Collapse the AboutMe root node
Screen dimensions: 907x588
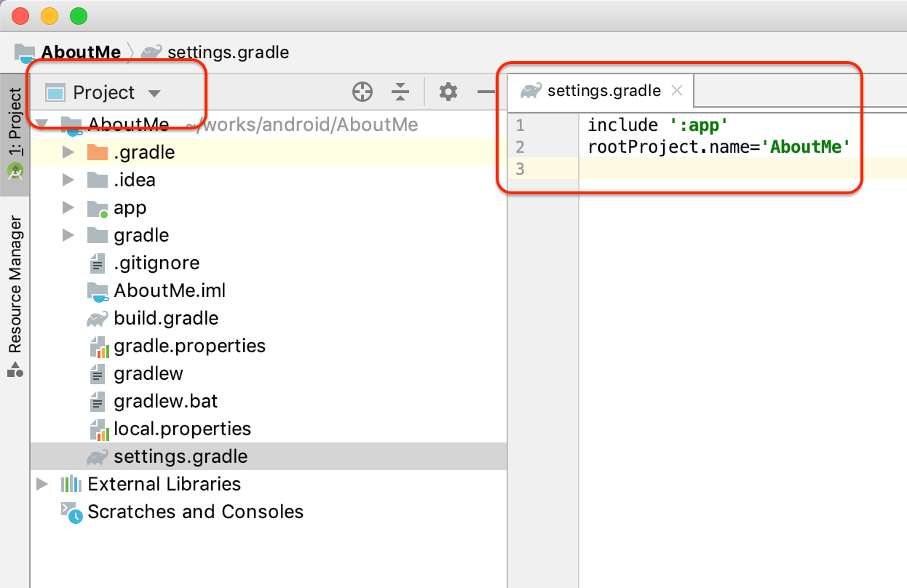pos(42,124)
